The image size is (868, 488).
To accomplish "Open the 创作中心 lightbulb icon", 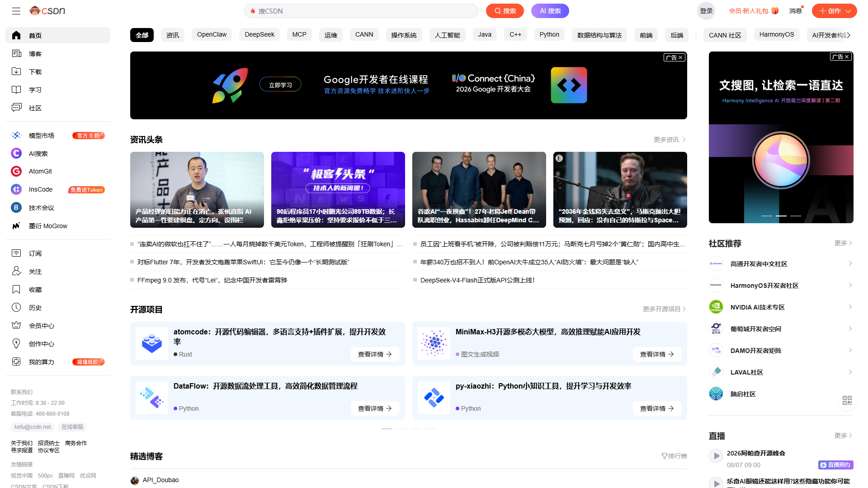I will point(16,344).
